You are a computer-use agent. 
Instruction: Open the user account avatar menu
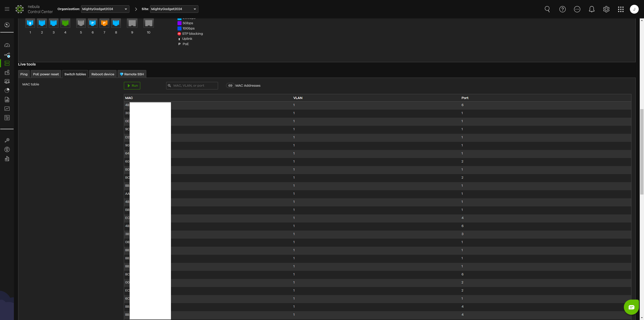tap(634, 9)
